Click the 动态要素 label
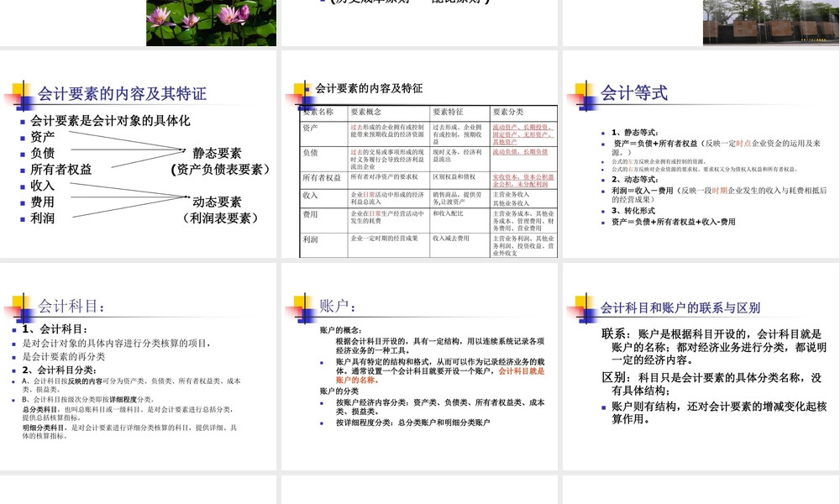The height and width of the screenshot is (504, 840). point(217,202)
